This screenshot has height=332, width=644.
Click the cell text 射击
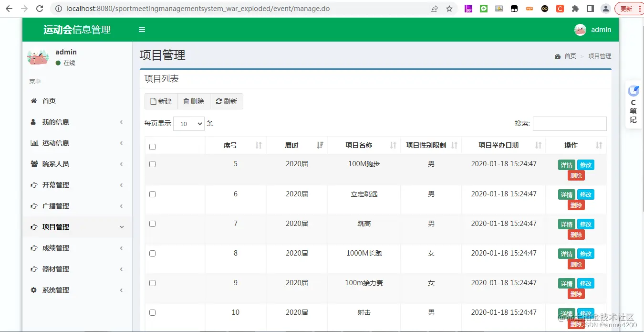click(x=364, y=312)
